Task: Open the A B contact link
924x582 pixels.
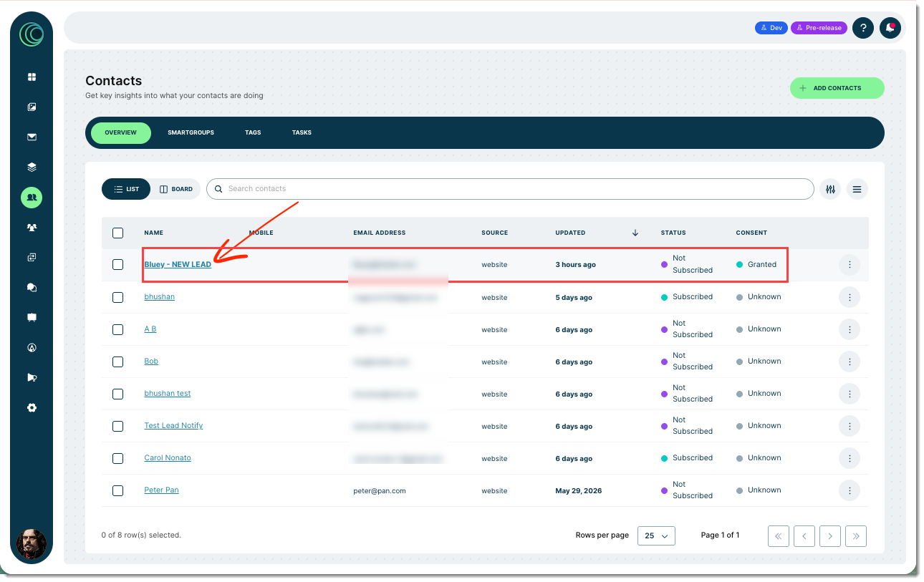Action: 150,329
